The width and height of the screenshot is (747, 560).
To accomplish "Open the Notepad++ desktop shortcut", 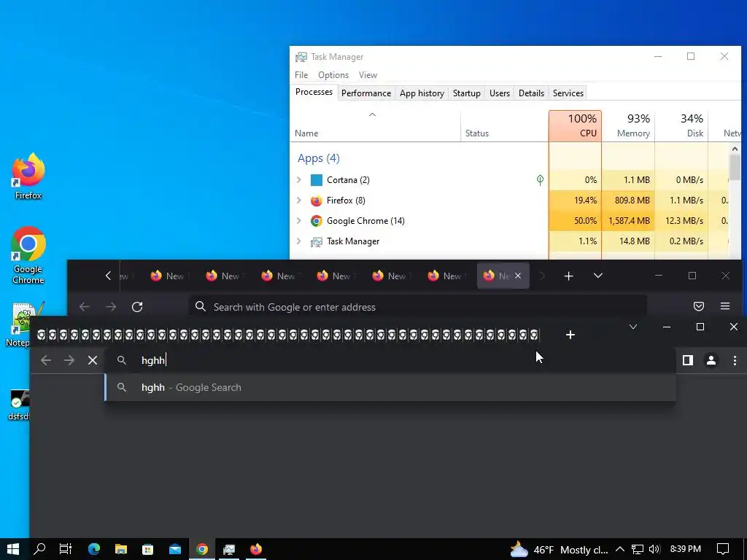I will pos(23,324).
